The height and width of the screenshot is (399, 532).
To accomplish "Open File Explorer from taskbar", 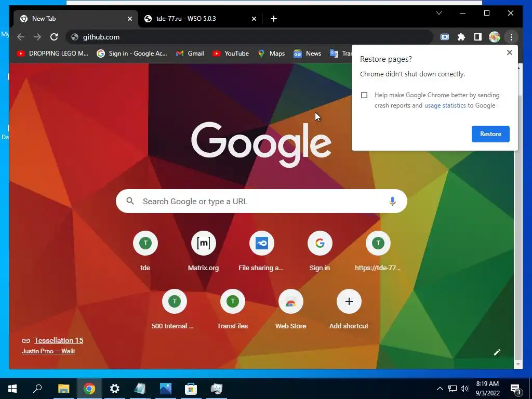I will pyautogui.click(x=63, y=389).
